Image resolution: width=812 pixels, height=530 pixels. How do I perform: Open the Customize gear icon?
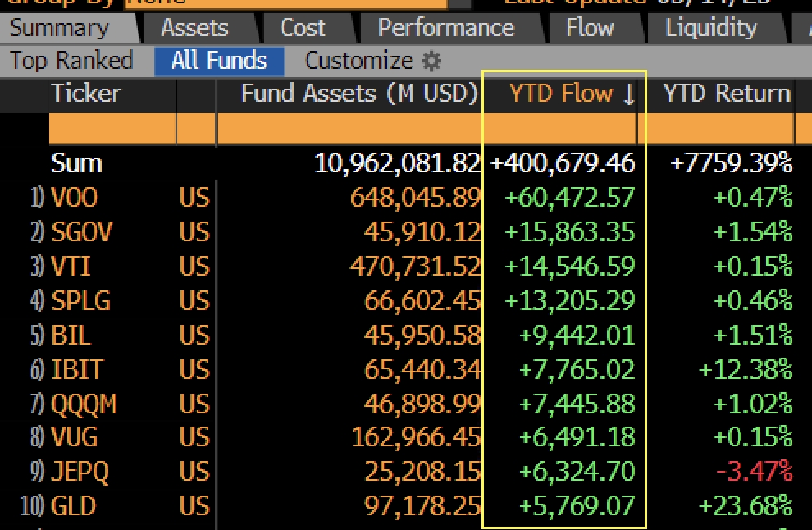pyautogui.click(x=431, y=62)
